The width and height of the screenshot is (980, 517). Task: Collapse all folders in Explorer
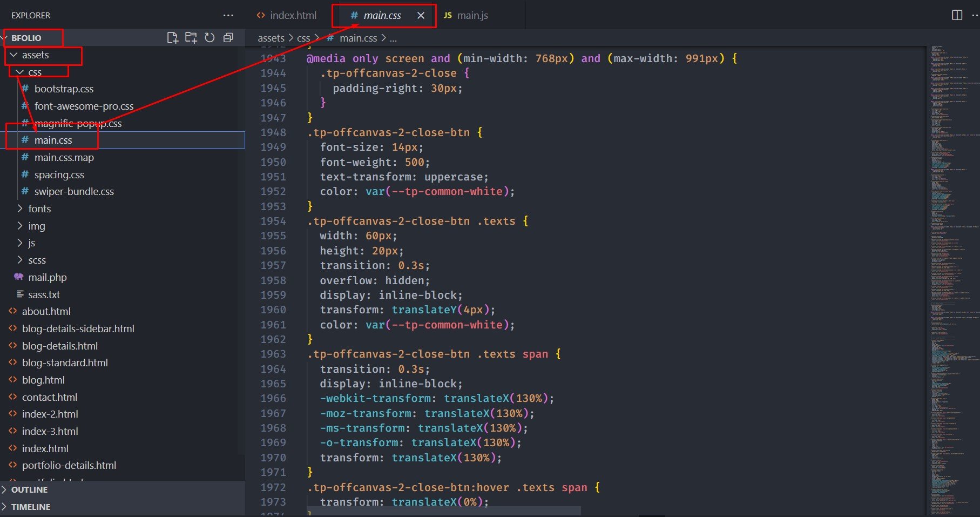click(x=228, y=38)
